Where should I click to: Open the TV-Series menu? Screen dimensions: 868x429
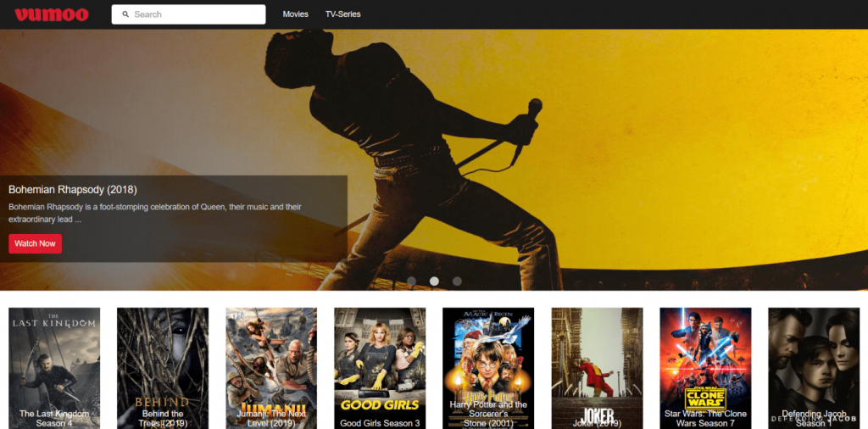pos(343,14)
